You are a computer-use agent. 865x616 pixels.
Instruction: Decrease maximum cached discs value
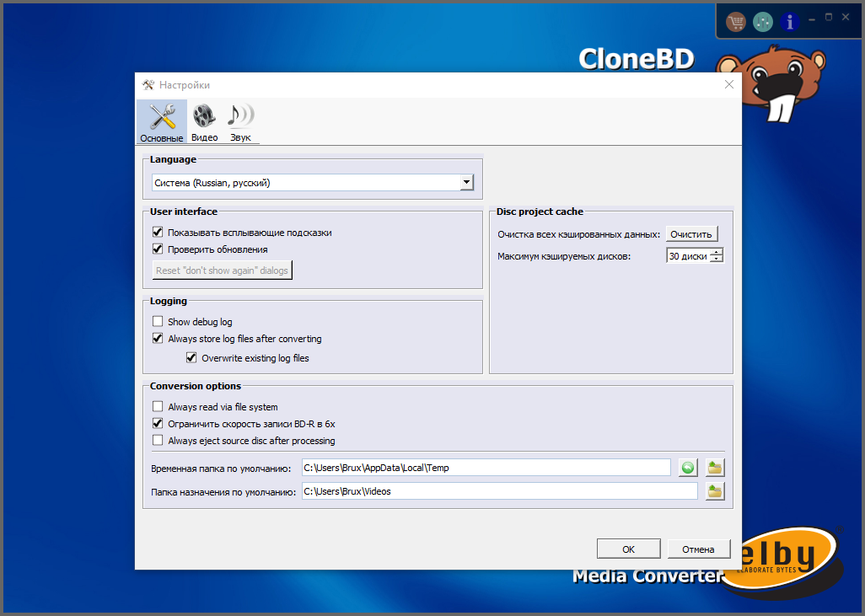[x=717, y=260]
